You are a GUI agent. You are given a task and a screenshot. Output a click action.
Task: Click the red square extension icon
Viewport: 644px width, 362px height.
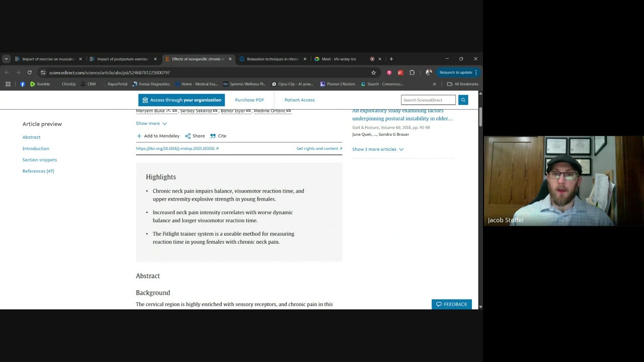click(x=400, y=72)
